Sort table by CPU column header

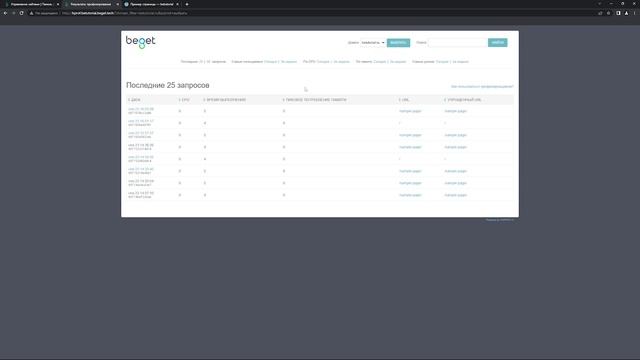point(184,100)
